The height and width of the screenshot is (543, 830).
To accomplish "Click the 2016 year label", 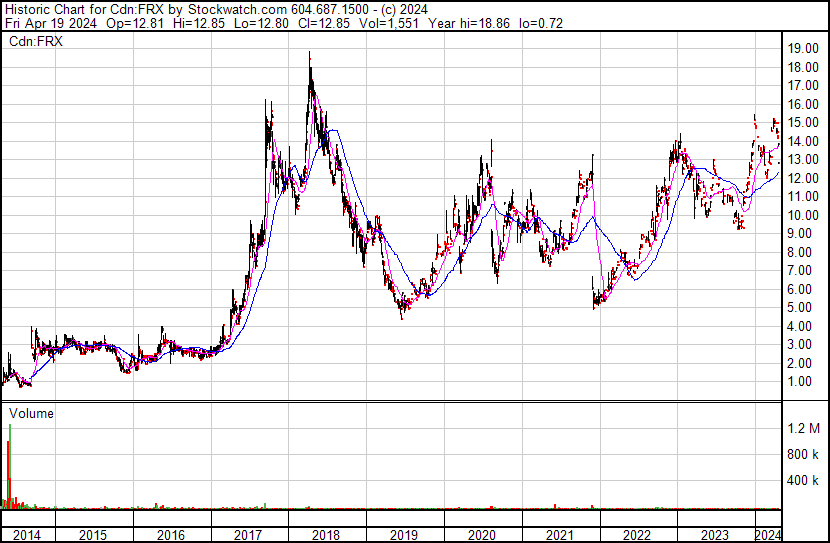I will [171, 535].
